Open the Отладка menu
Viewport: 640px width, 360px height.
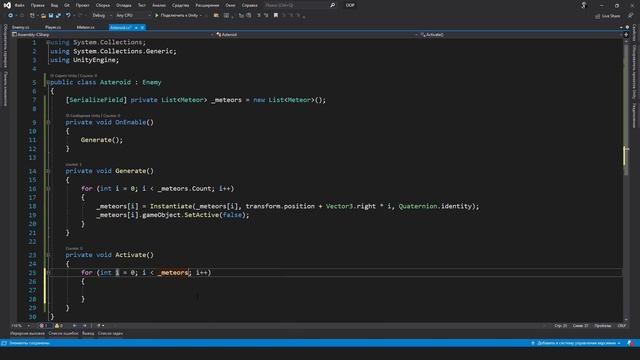click(x=124, y=5)
